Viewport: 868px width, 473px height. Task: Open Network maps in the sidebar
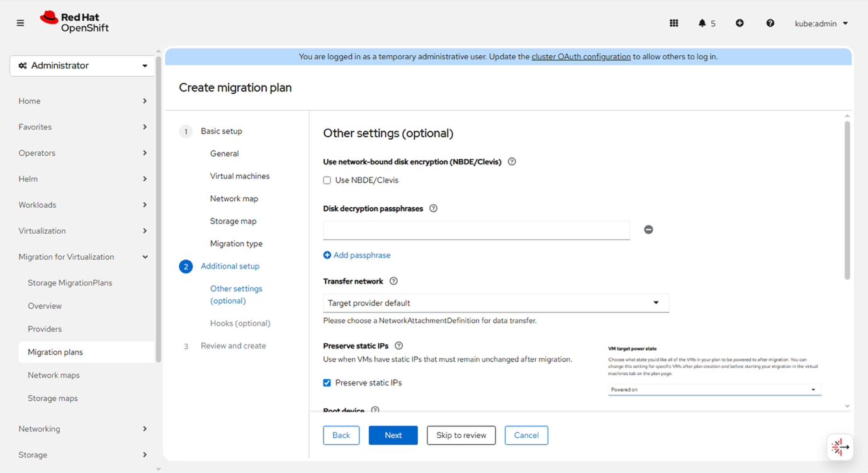(54, 375)
